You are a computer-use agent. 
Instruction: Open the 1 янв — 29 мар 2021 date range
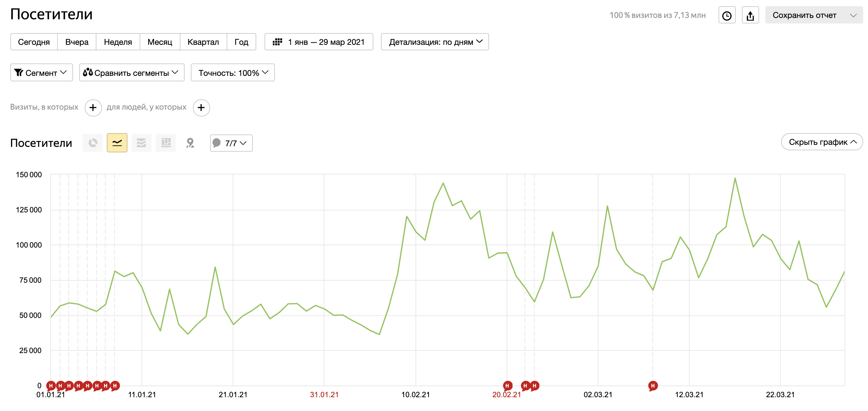(x=319, y=42)
